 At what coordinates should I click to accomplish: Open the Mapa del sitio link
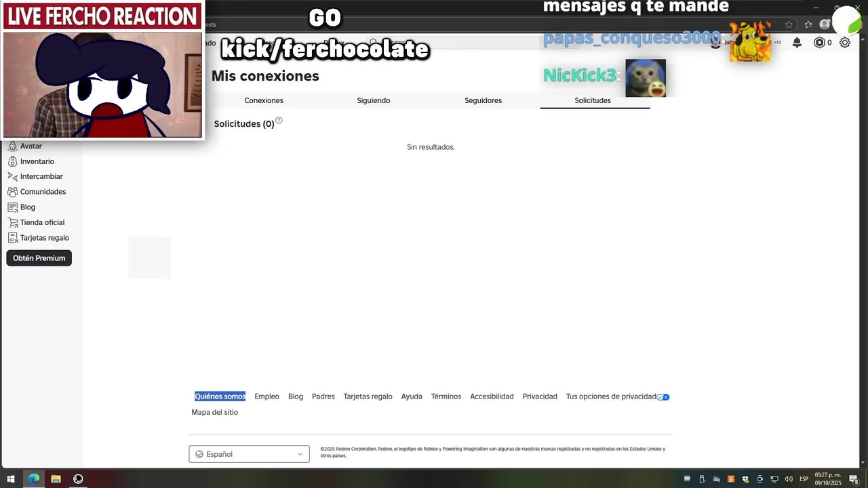pos(215,412)
